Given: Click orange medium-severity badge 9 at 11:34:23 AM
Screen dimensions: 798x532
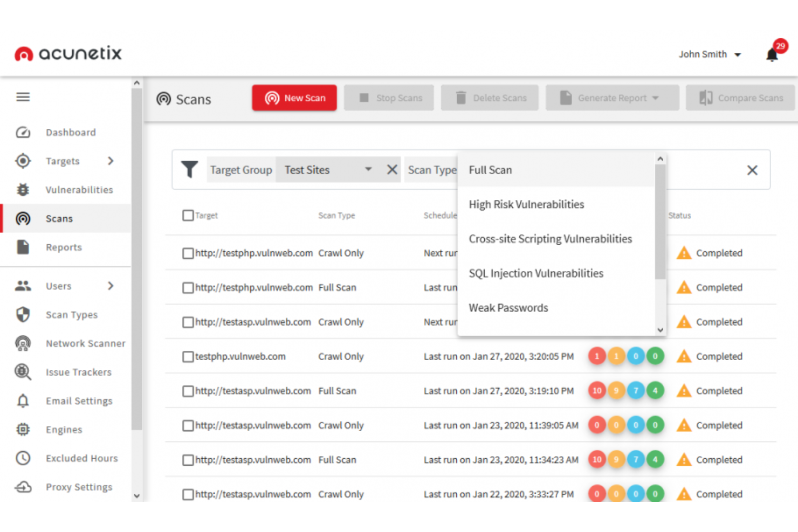Looking at the screenshot, I should [616, 460].
